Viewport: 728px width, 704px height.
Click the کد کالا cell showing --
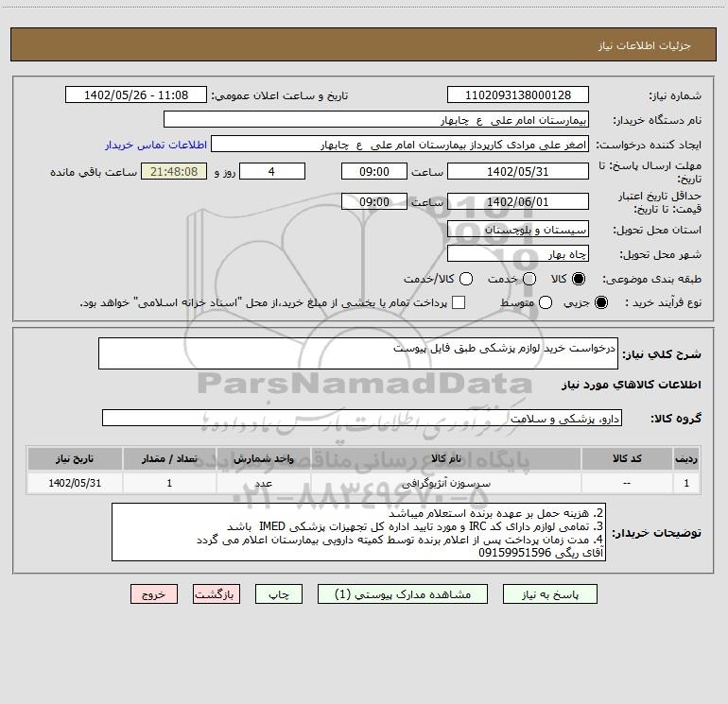pyautogui.click(x=627, y=483)
